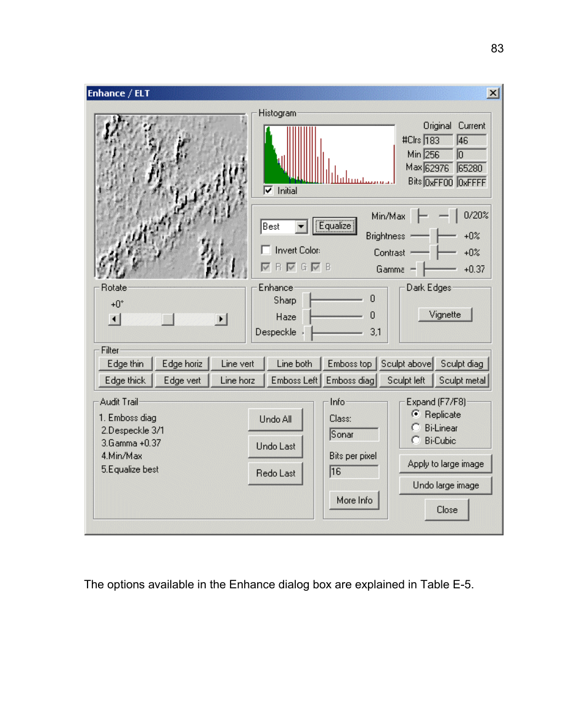Apply the Sculpt metal filter
The height and width of the screenshot is (714, 588).
coord(462,380)
